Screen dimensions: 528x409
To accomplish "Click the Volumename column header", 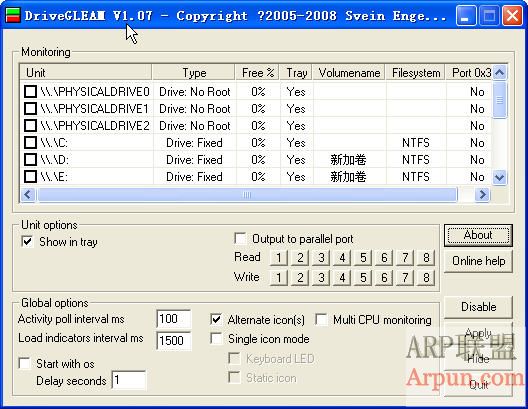I will pos(349,73).
